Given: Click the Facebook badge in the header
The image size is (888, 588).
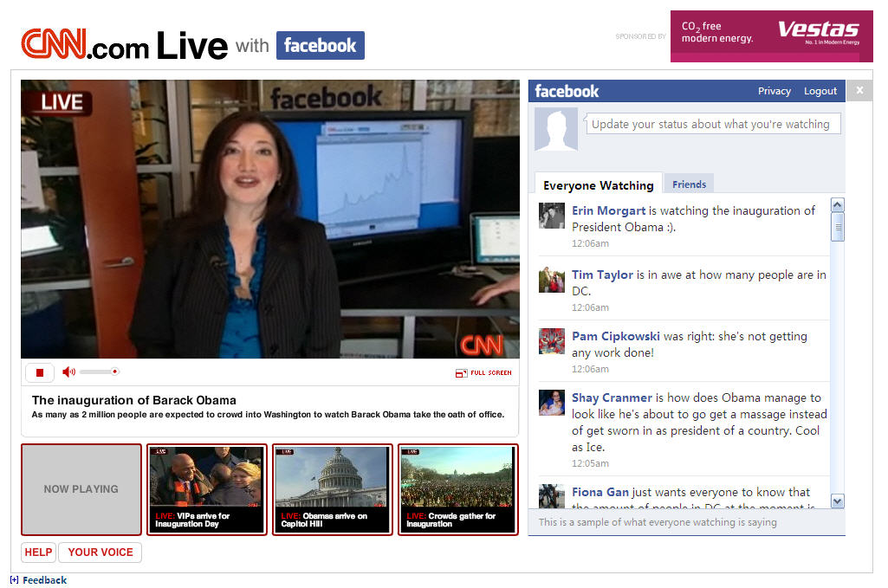Looking at the screenshot, I should point(320,45).
